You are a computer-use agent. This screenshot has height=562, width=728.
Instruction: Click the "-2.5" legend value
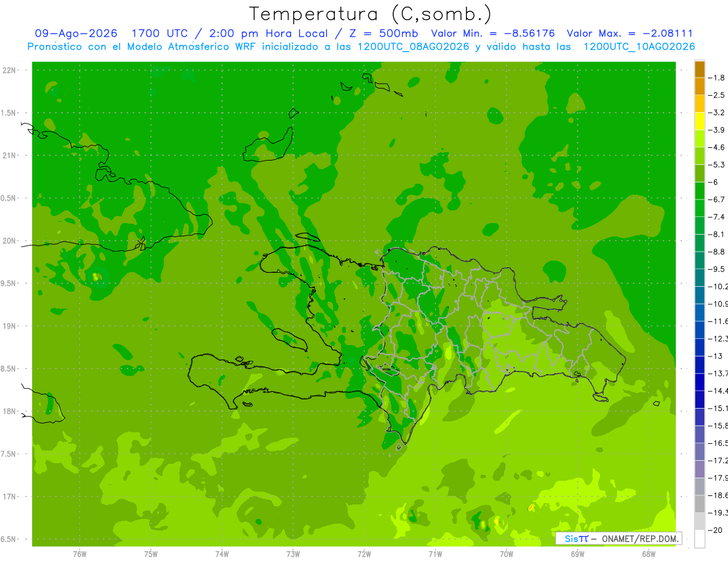tap(716, 95)
